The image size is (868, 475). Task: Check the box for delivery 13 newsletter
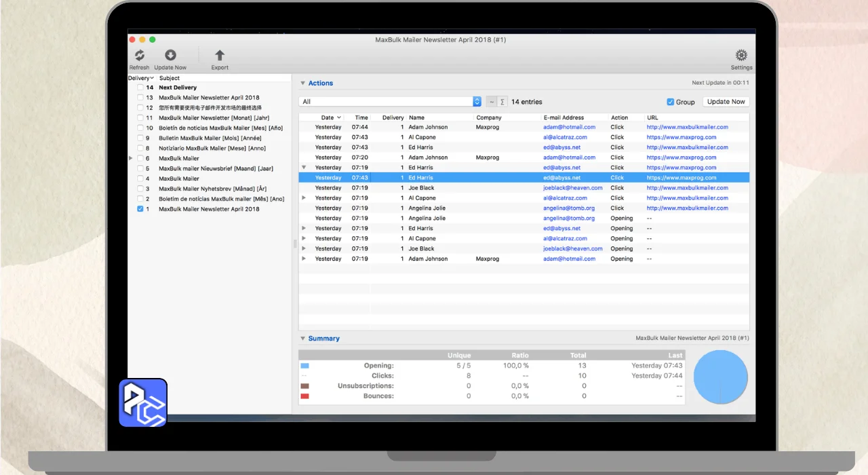[x=140, y=98]
